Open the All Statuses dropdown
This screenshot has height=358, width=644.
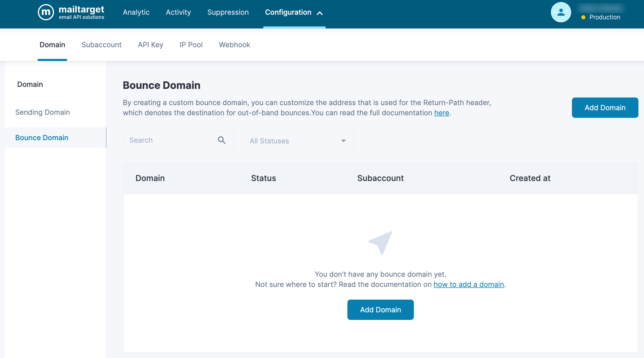click(298, 141)
